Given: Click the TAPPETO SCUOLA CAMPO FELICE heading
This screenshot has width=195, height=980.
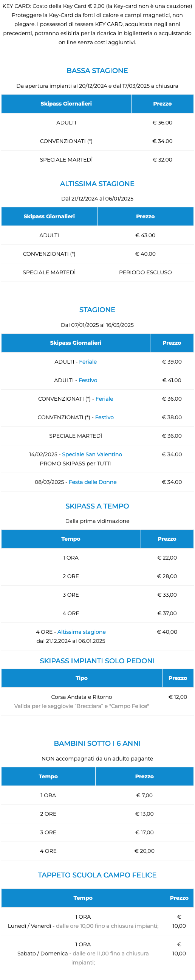Looking at the screenshot, I should point(97,875).
